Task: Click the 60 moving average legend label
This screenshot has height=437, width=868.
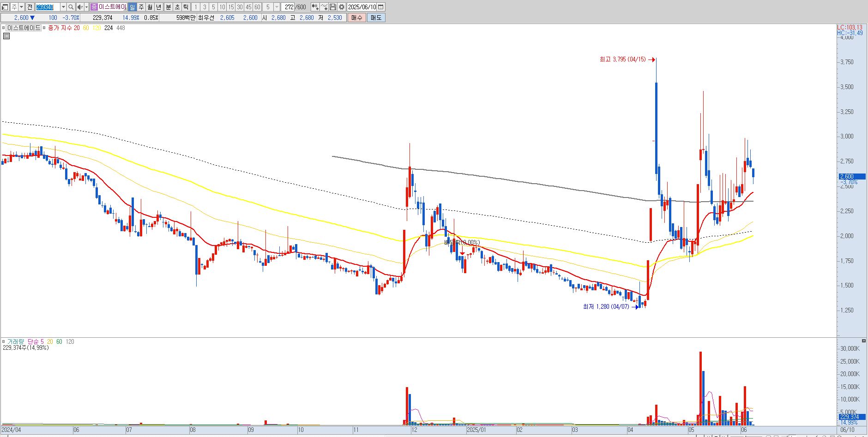Action: coord(86,28)
